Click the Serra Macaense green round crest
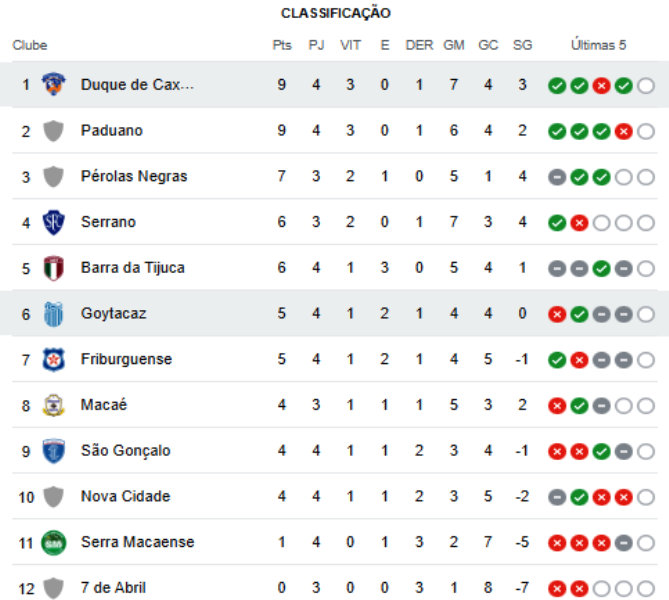The image size is (669, 600). [53, 542]
